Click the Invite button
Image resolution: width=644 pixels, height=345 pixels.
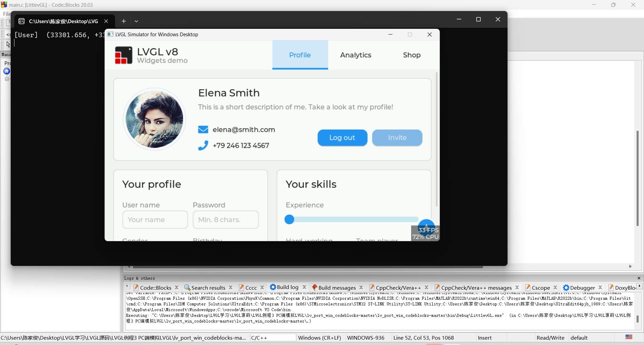pos(397,138)
